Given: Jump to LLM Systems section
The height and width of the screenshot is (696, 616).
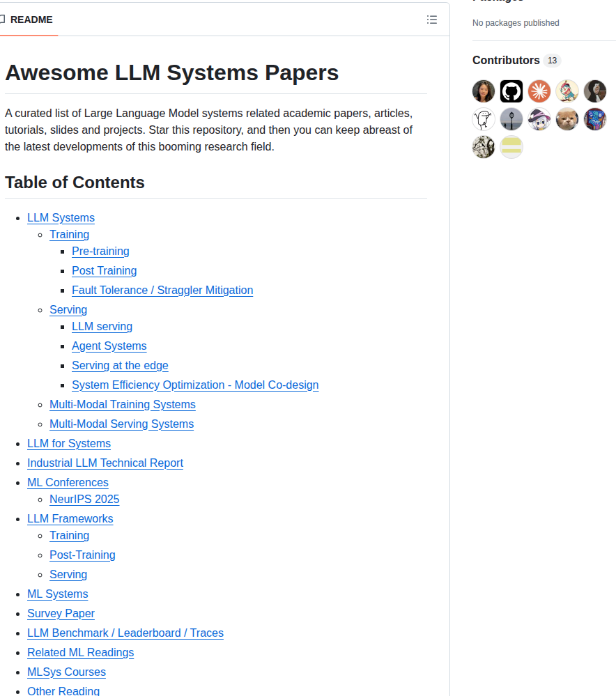Looking at the screenshot, I should coord(61,217).
